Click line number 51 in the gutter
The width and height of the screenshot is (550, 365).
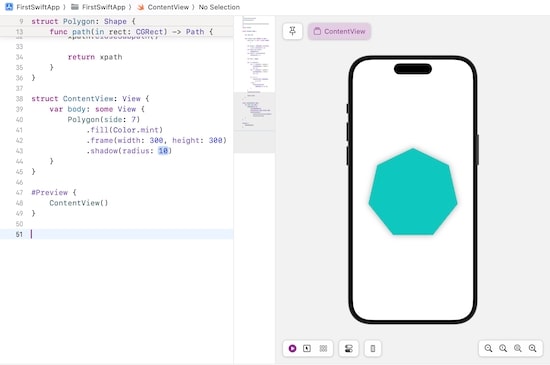click(19, 234)
